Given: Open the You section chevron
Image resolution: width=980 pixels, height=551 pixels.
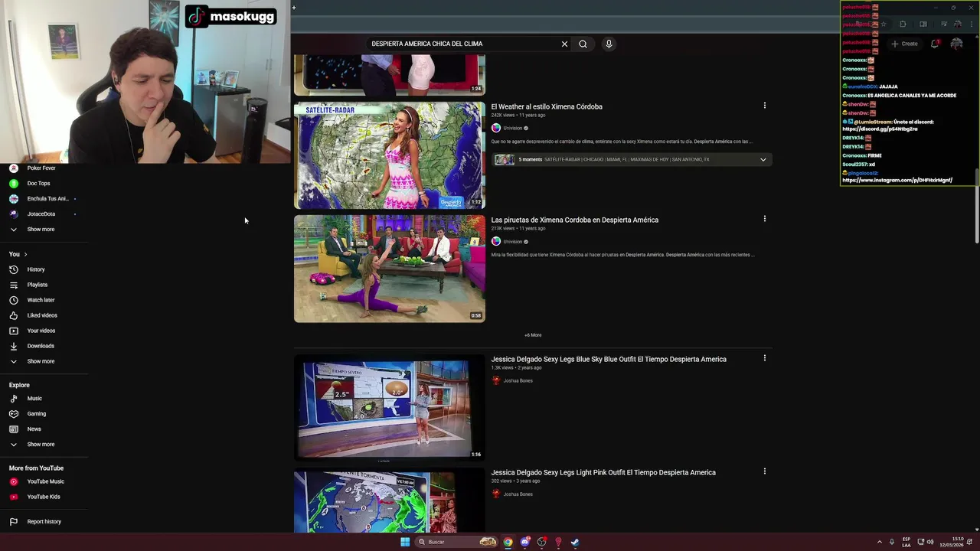Looking at the screenshot, I should point(25,254).
